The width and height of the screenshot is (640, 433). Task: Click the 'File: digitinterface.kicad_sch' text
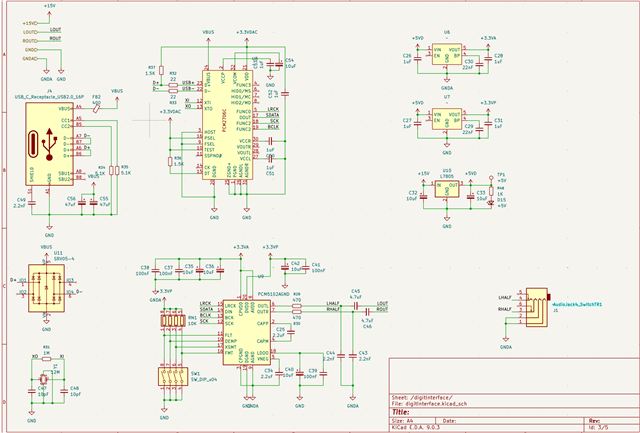pyautogui.click(x=429, y=404)
